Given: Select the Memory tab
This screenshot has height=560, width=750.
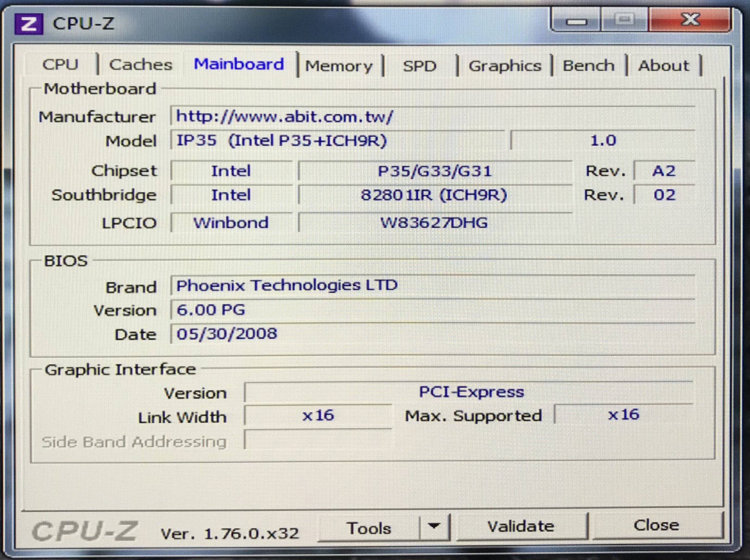Looking at the screenshot, I should click(x=338, y=66).
